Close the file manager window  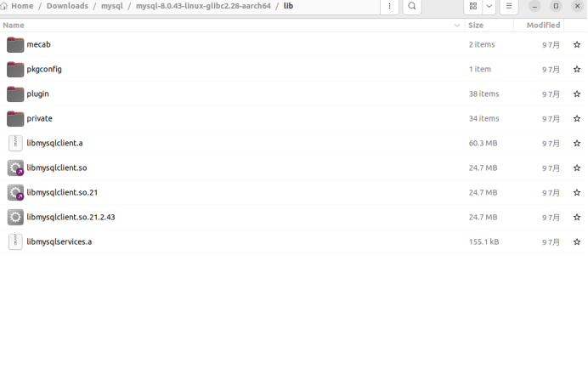click(578, 6)
